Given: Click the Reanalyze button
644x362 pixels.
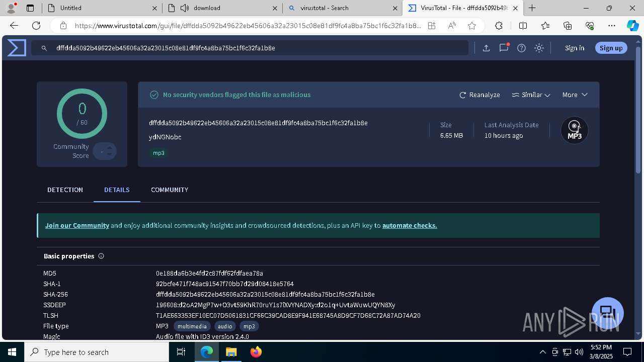Looking at the screenshot, I should click(x=479, y=95).
